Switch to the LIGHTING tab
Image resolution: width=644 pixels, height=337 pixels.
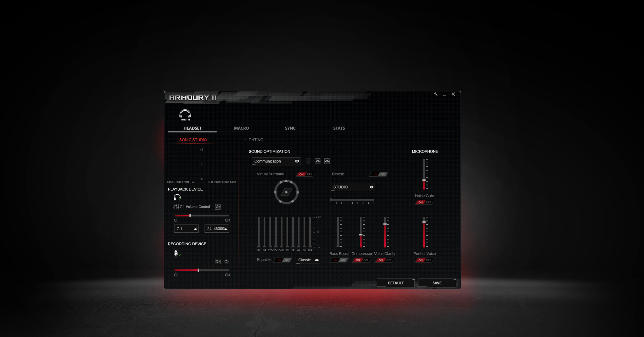coord(254,140)
